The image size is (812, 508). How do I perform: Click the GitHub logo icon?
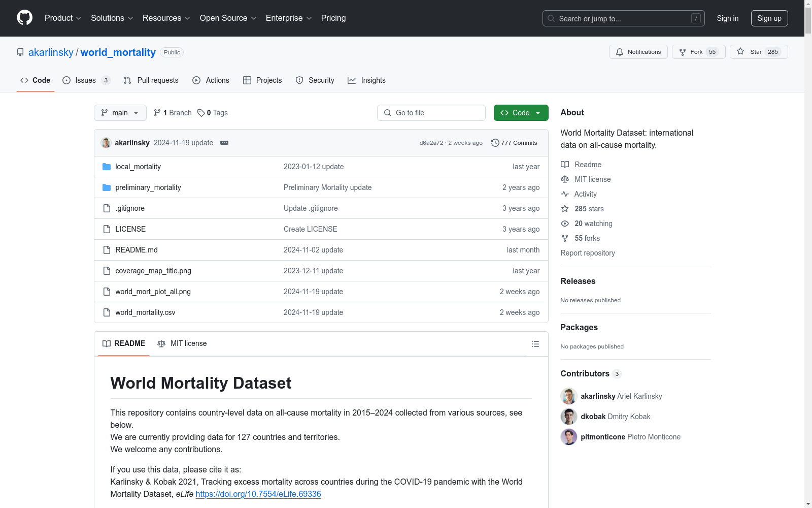coord(24,18)
